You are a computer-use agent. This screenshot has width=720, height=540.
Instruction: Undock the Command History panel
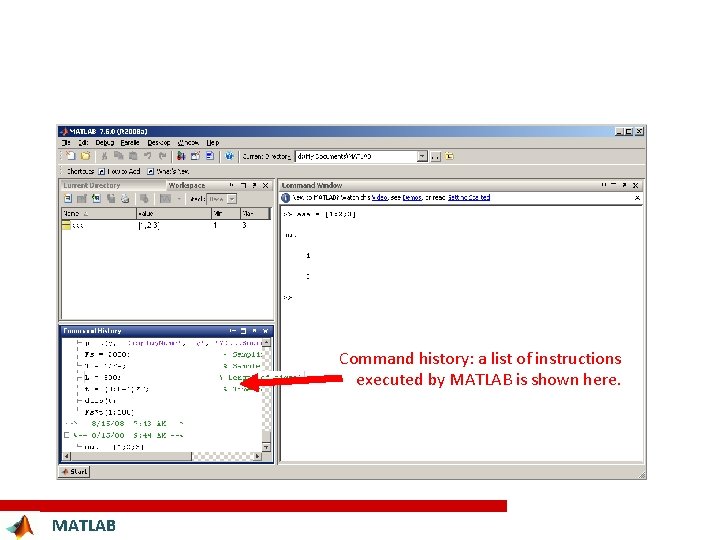pyautogui.click(x=254, y=331)
